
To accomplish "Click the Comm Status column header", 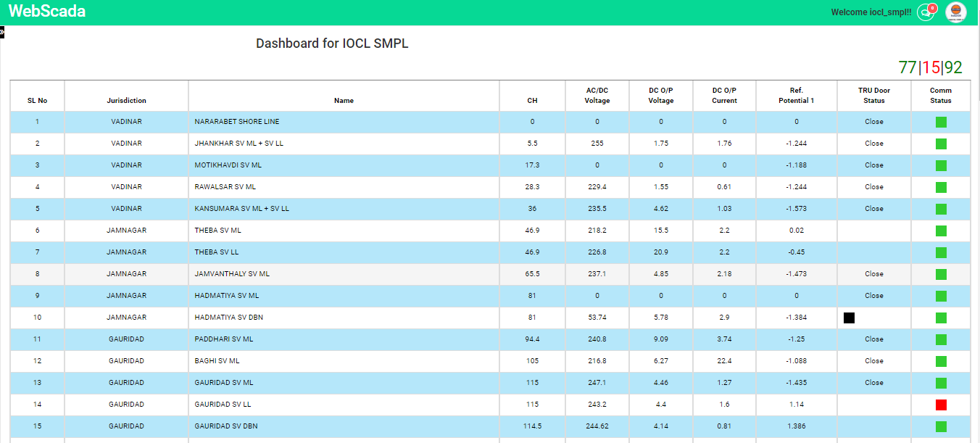I will (x=940, y=96).
